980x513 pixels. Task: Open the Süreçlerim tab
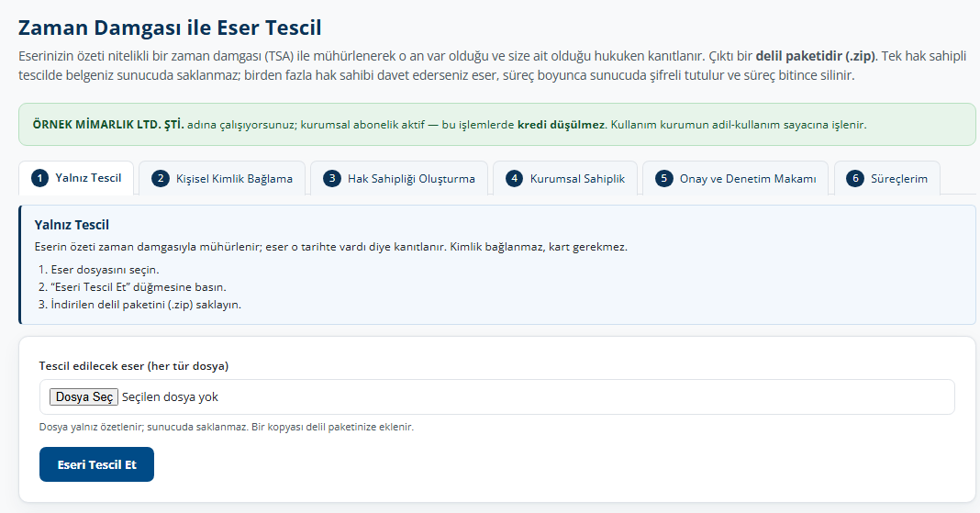tap(887, 179)
